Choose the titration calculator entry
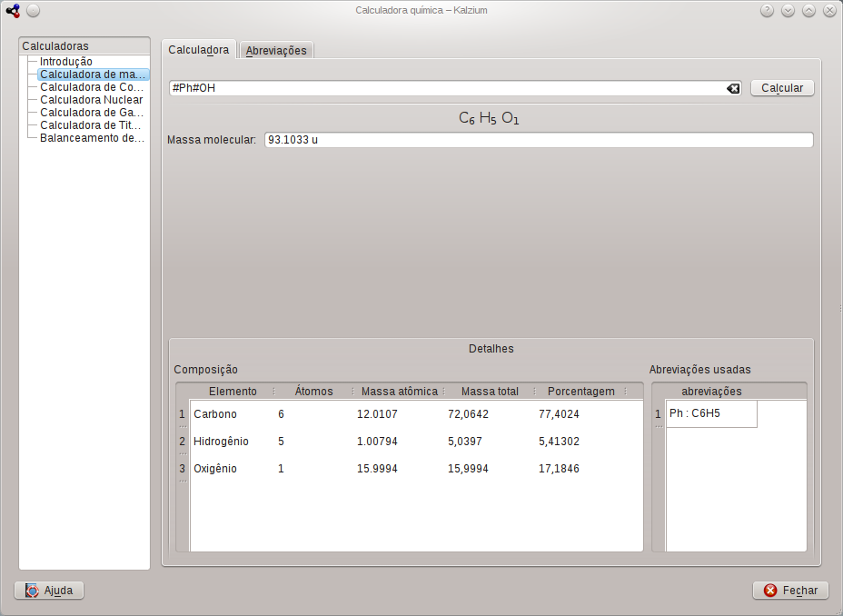The image size is (843, 616). click(92, 125)
